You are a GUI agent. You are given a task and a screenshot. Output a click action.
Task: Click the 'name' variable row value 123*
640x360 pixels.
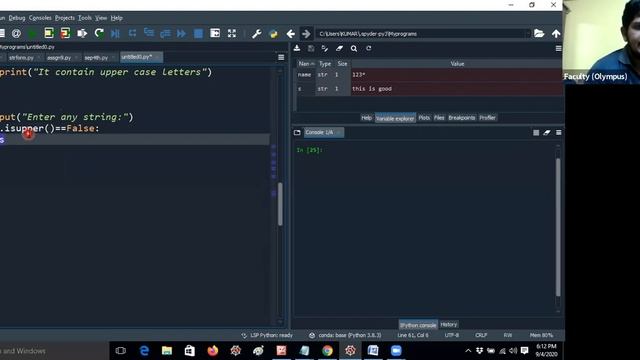point(359,75)
